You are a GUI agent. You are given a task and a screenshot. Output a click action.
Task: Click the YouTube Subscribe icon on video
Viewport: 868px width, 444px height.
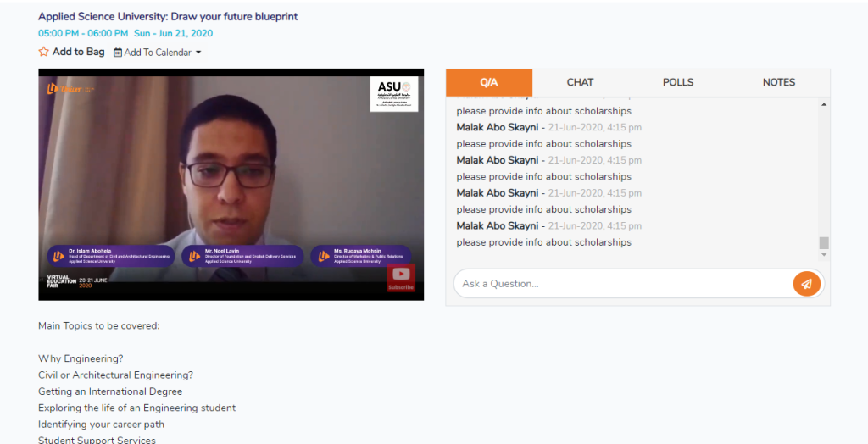401,277
